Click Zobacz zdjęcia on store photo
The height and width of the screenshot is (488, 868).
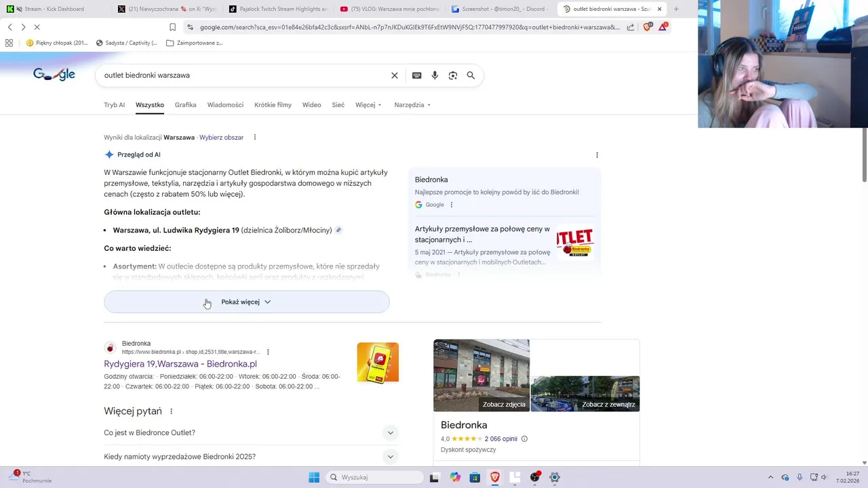(504, 405)
